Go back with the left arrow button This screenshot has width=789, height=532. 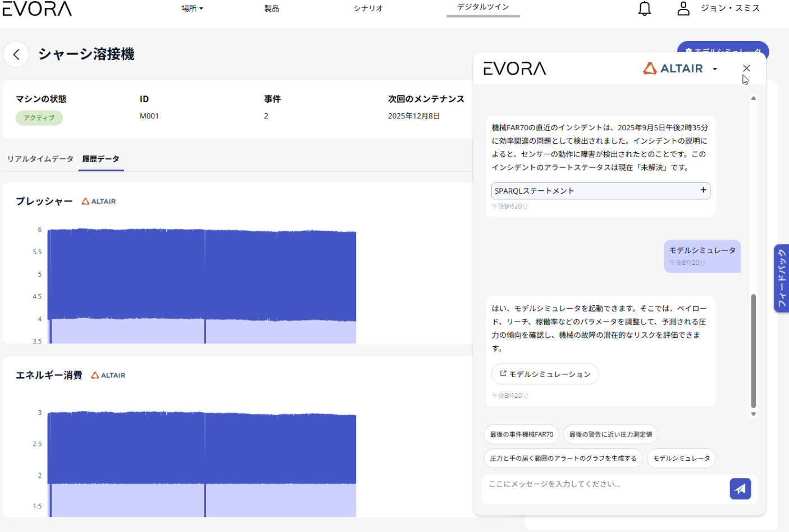(16, 54)
